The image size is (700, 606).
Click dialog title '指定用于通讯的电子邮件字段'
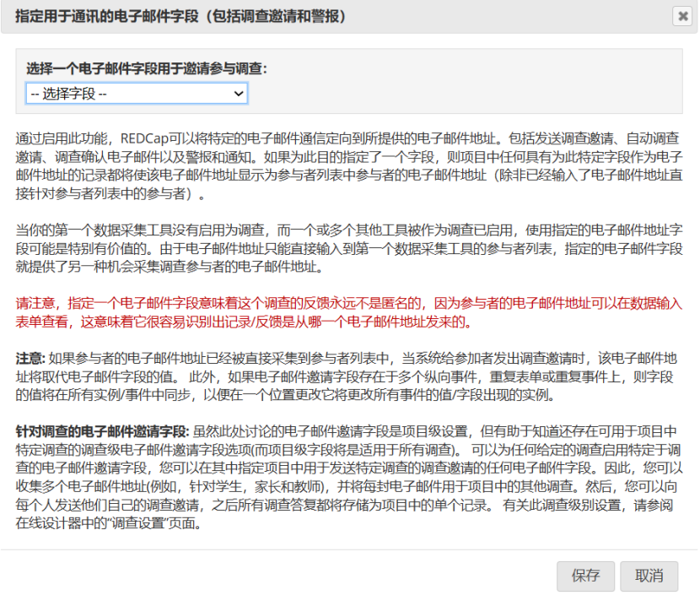click(x=107, y=17)
